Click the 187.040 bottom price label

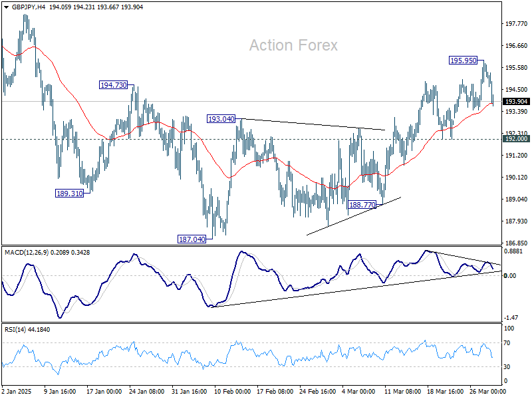point(192,239)
